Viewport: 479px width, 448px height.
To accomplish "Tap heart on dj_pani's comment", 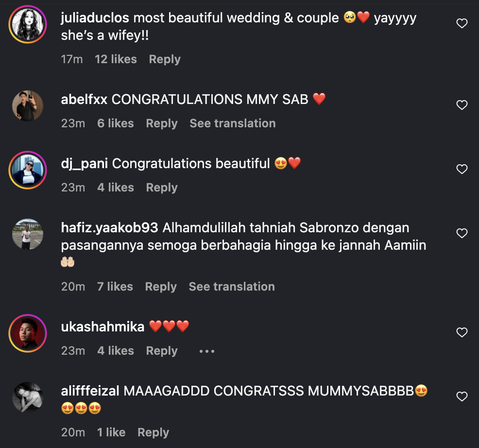I will pyautogui.click(x=462, y=169).
